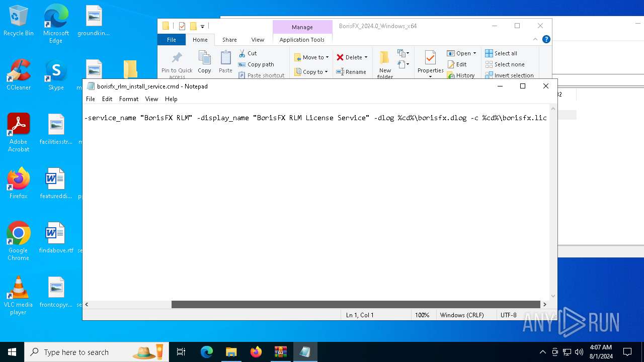The image size is (644, 362).
Task: Click Pin to Quick access in Explorer
Action: (x=177, y=64)
